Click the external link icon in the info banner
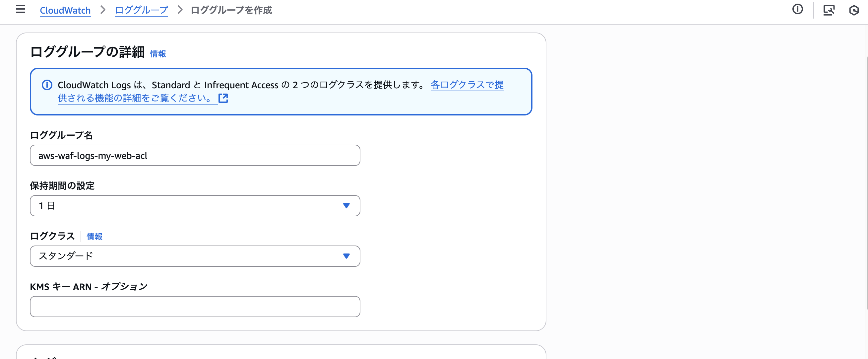868x359 pixels. click(223, 98)
